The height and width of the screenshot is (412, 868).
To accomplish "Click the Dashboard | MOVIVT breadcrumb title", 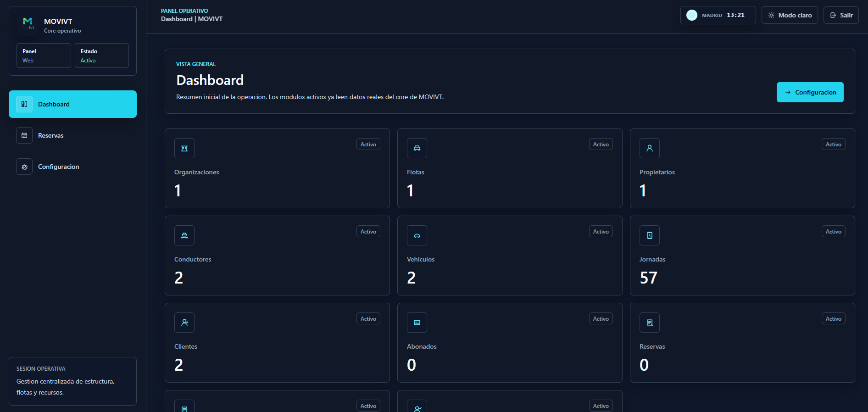I will point(192,19).
